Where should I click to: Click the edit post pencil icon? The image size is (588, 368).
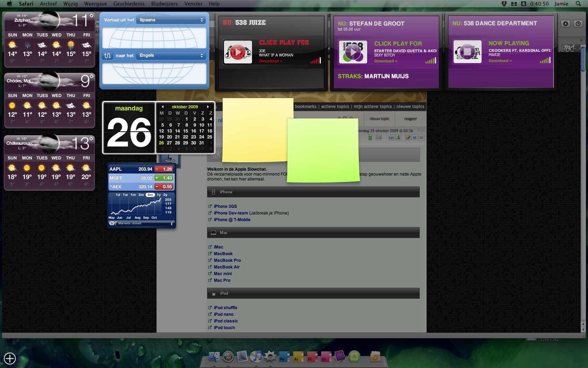tap(408, 138)
